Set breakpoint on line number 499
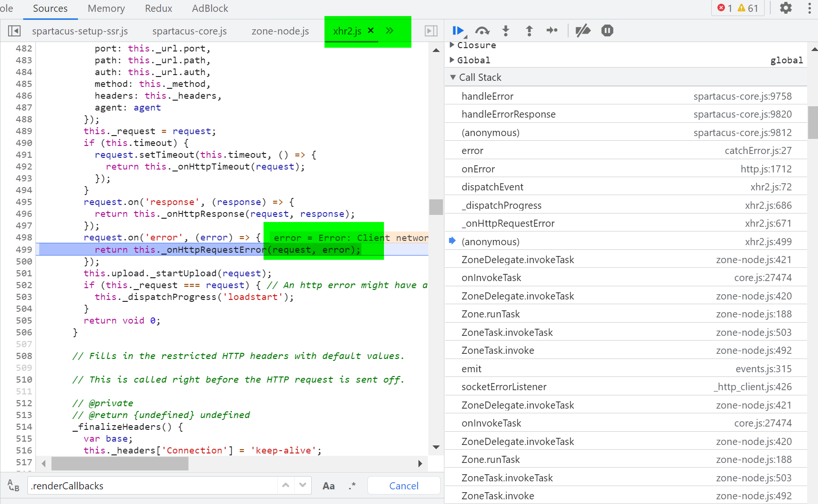Viewport: 818px width, 504px height. click(24, 249)
